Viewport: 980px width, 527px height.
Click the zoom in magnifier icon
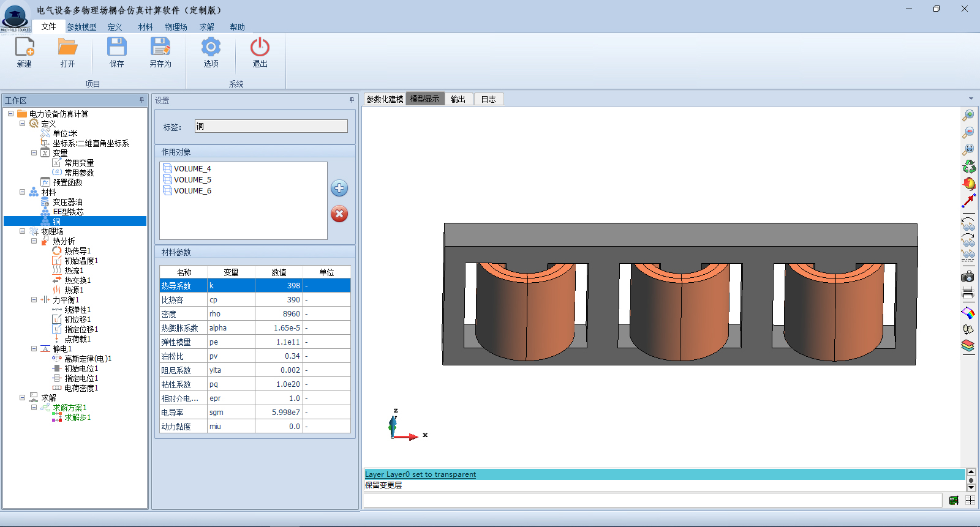(968, 115)
